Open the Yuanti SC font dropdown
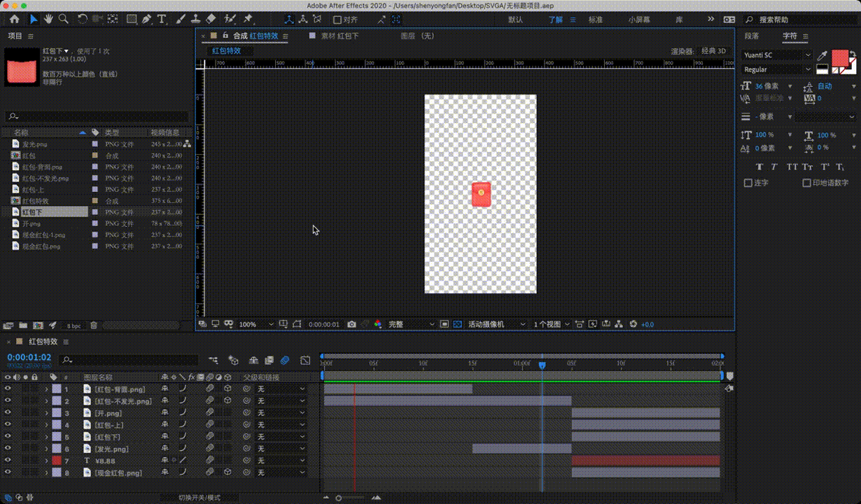 click(x=777, y=55)
